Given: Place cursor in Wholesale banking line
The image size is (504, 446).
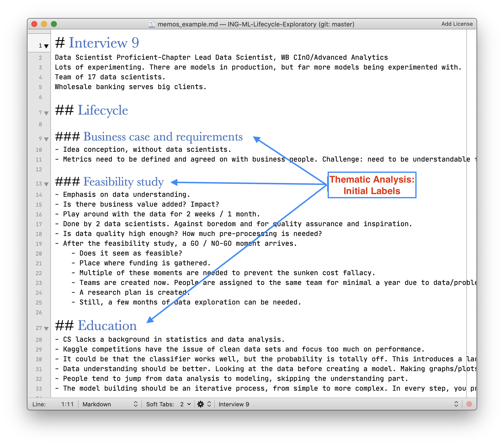Looking at the screenshot, I should [131, 87].
